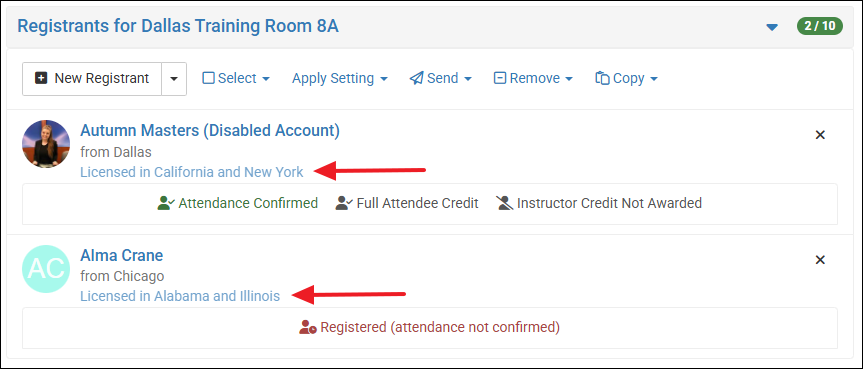Viewport: 863px width, 369px height.
Task: Click Autumn Masters profile photo
Action: coord(46,144)
